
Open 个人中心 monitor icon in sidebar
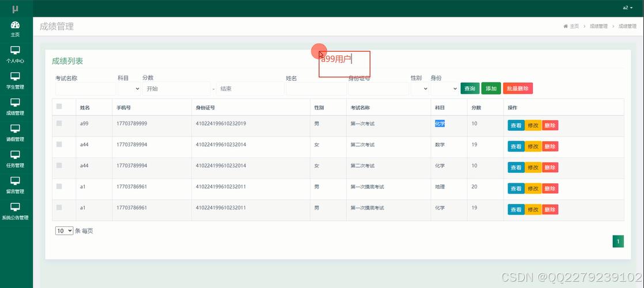click(x=15, y=51)
